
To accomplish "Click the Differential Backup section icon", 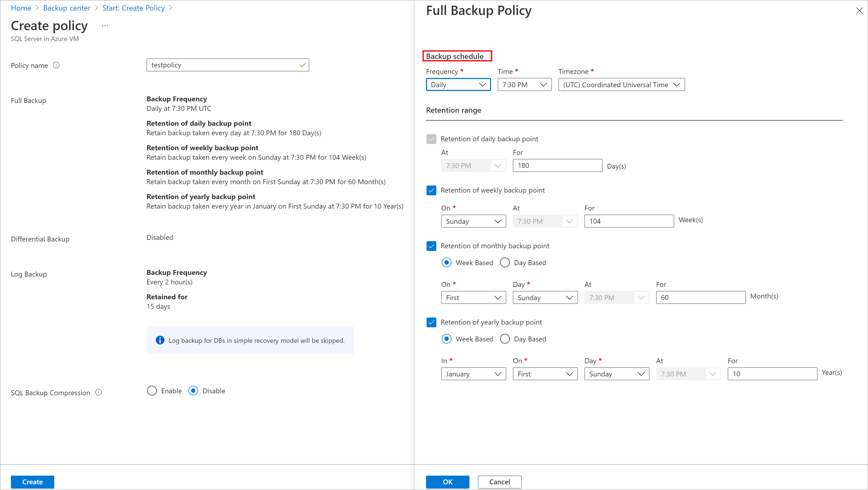I will (40, 239).
